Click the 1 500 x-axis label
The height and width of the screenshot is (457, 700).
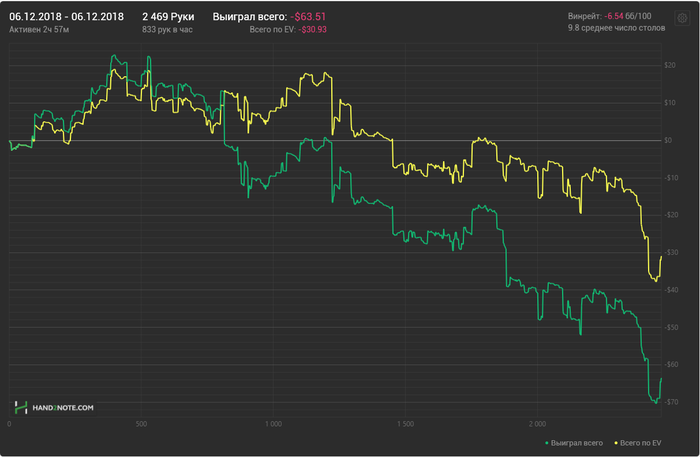coord(405,424)
